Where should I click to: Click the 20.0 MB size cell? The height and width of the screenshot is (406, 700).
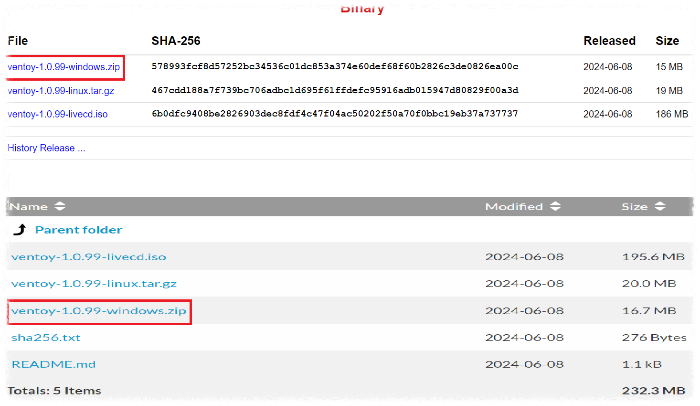pyautogui.click(x=649, y=284)
